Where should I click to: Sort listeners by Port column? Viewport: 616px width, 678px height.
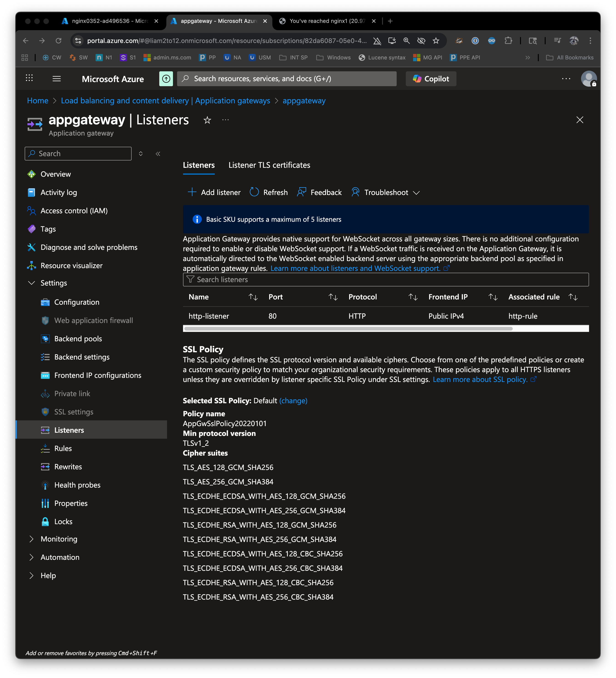pyautogui.click(x=333, y=297)
